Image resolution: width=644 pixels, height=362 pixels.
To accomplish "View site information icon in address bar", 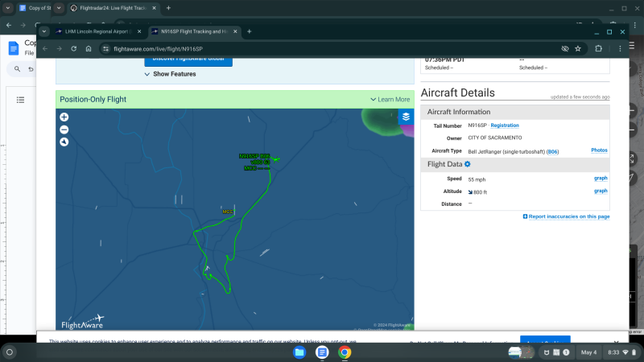I will point(105,49).
